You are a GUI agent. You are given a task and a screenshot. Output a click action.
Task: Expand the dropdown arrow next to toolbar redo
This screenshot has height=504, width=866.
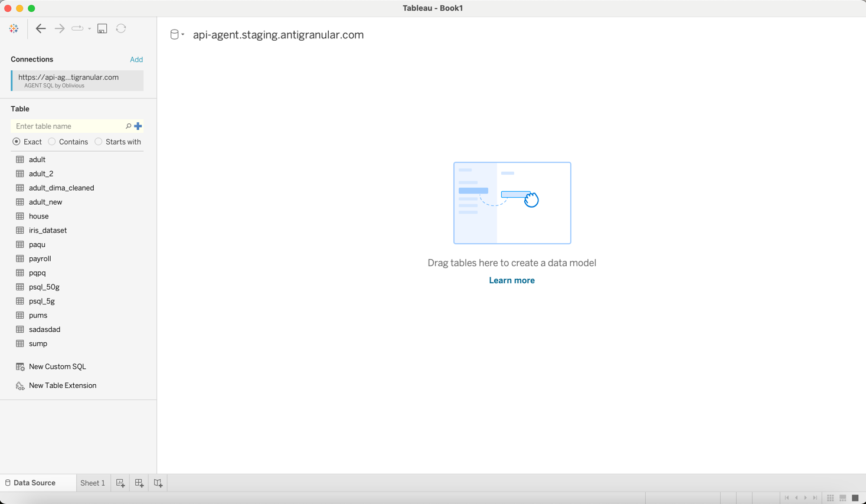(90, 28)
